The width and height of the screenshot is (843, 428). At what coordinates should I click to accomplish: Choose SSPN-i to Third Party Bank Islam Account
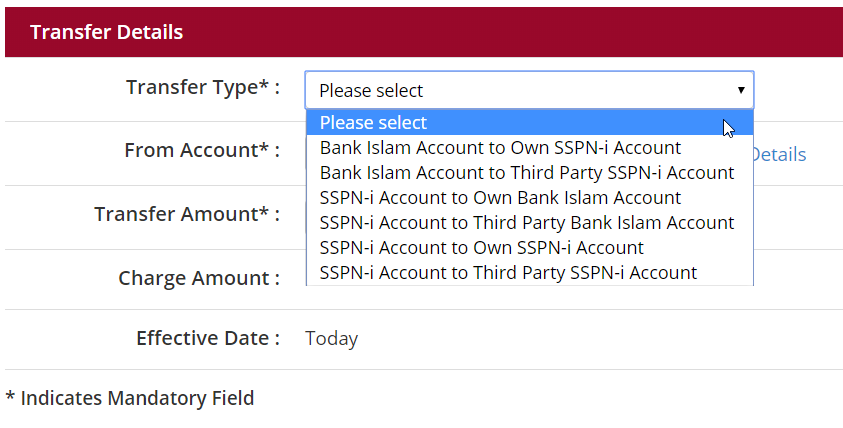(527, 223)
